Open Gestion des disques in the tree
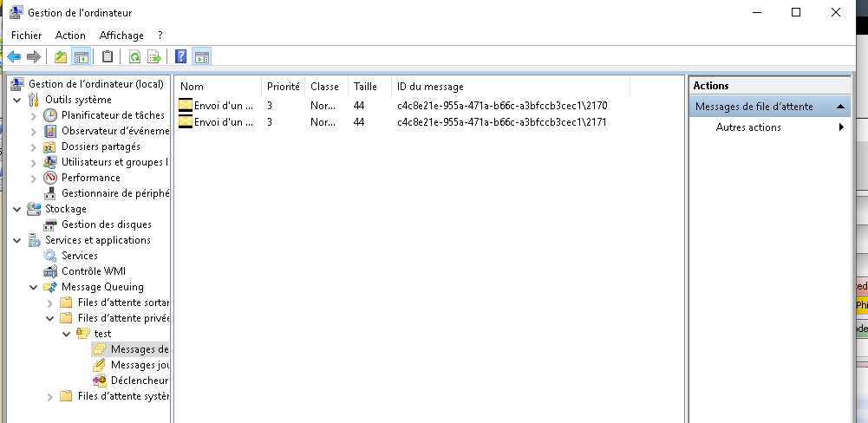Image resolution: width=868 pixels, height=423 pixels. tap(106, 225)
